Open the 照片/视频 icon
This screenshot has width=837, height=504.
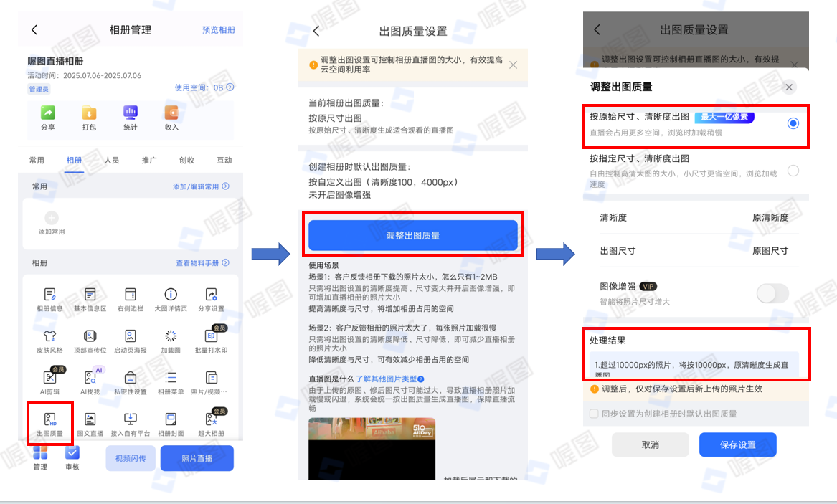click(212, 378)
